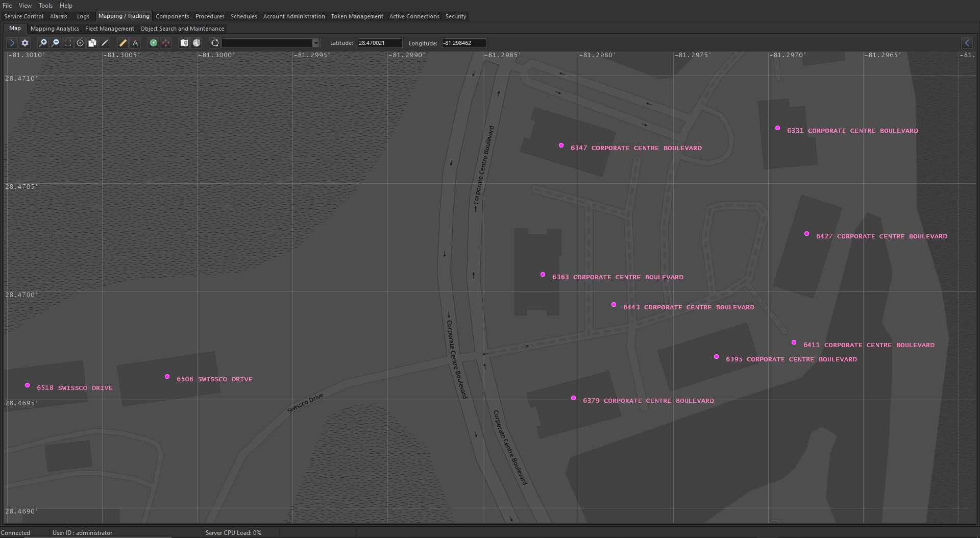This screenshot has height=538, width=980.
Task: Click the red crosshair target icon
Action: tap(166, 43)
